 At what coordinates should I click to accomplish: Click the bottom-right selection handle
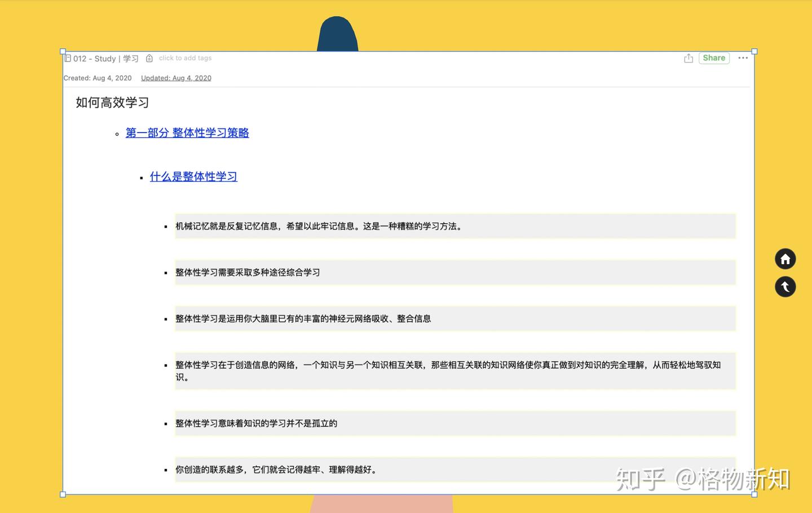pos(754,494)
